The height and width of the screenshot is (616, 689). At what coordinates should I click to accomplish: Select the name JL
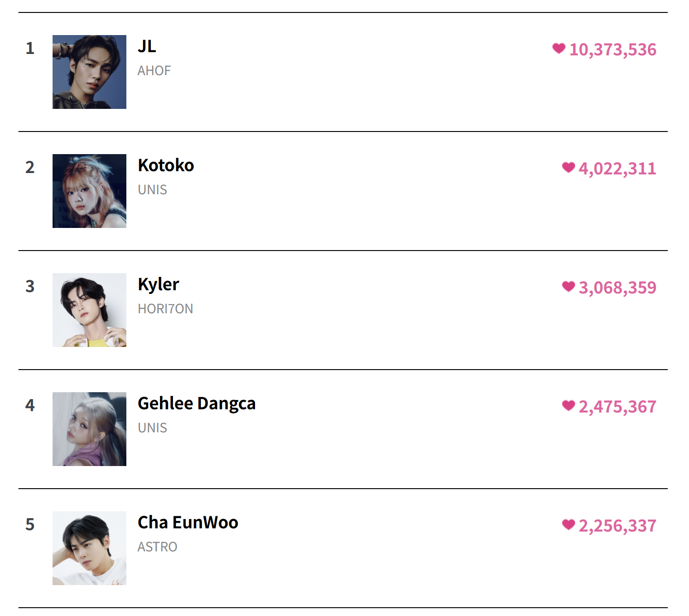(147, 46)
